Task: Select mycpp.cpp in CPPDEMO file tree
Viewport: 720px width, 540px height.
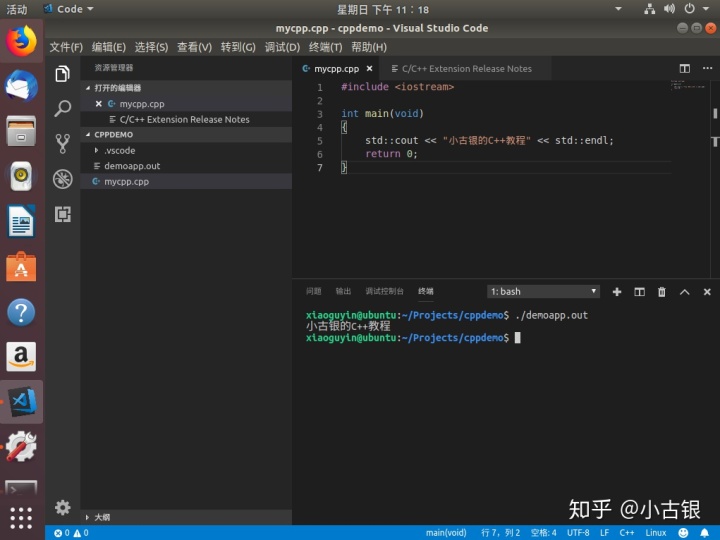Action: click(x=186, y=181)
